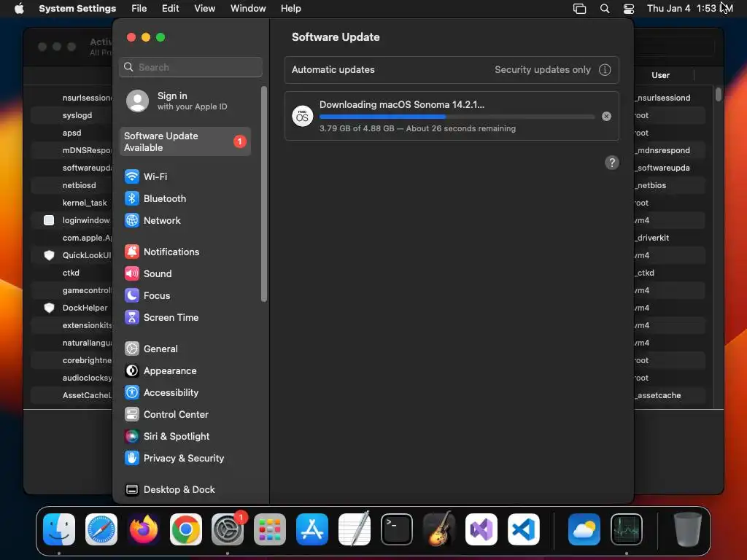Open the View menu
Image resolution: width=747 pixels, height=560 pixels.
(204, 9)
